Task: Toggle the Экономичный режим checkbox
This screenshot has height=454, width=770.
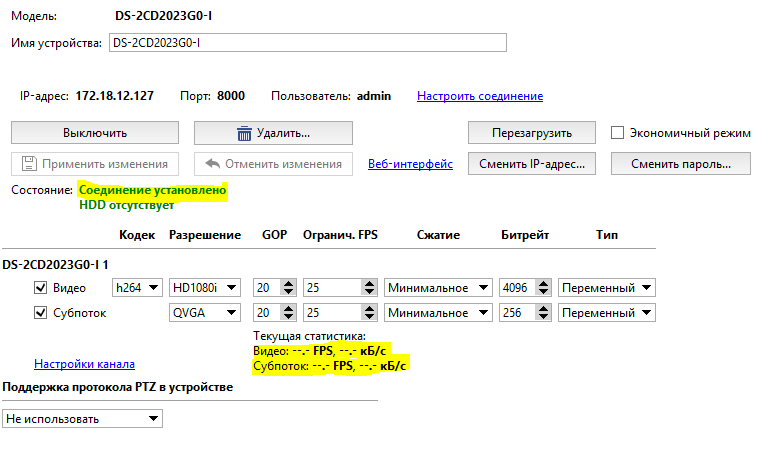Action: pyautogui.click(x=617, y=133)
